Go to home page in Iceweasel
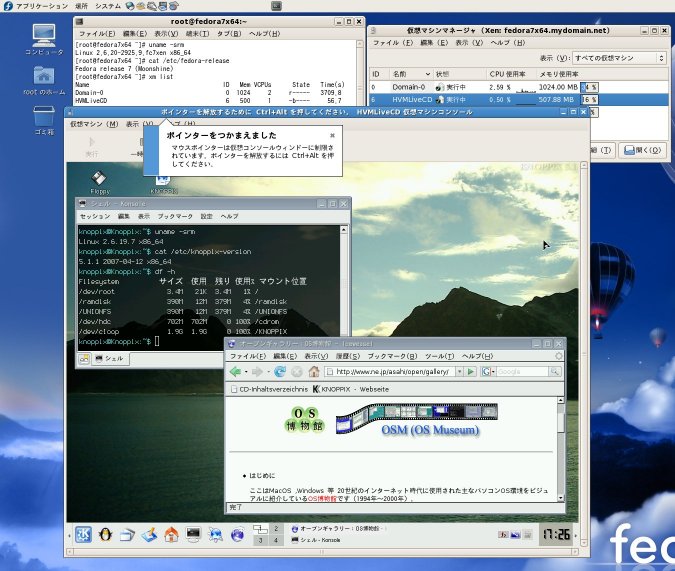The width and height of the screenshot is (675, 571). coord(314,371)
